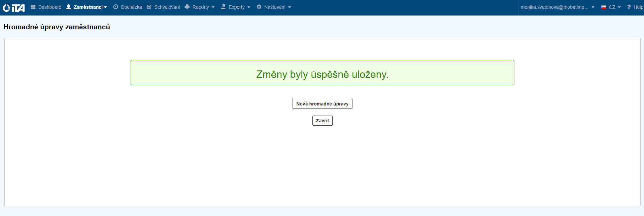
Task: Expand the Nastavení dropdown arrow
Action: tap(290, 7)
